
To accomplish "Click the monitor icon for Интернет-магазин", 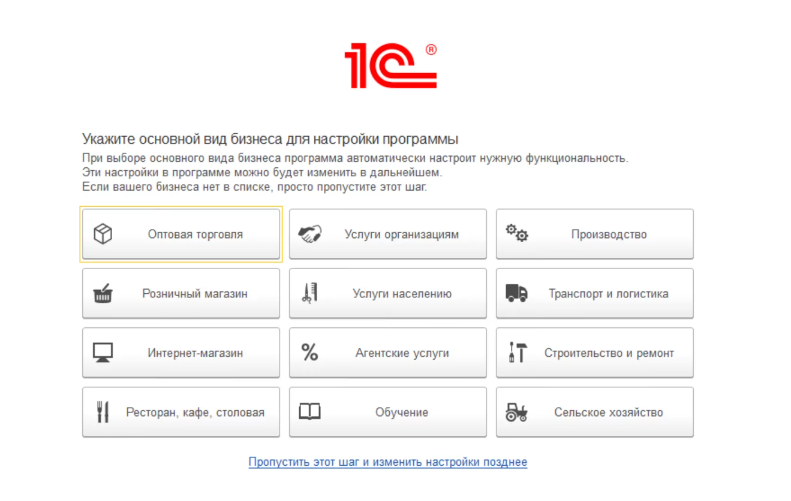I will point(103,353).
